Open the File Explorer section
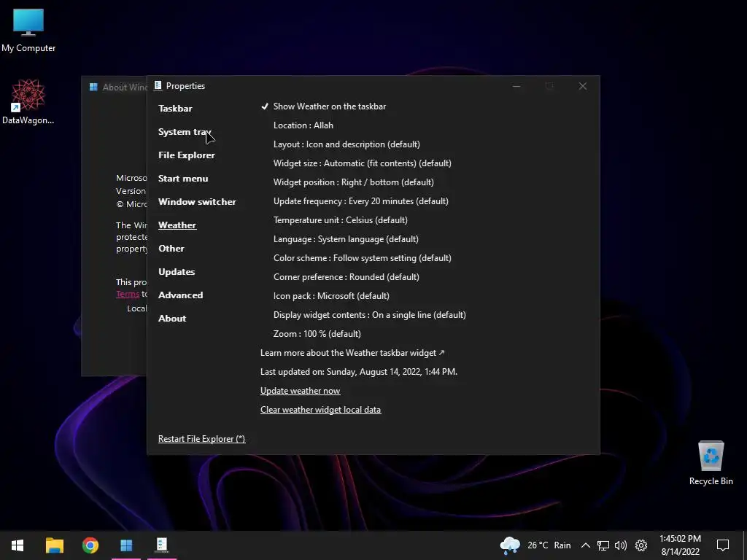The image size is (747, 560). coord(186,155)
